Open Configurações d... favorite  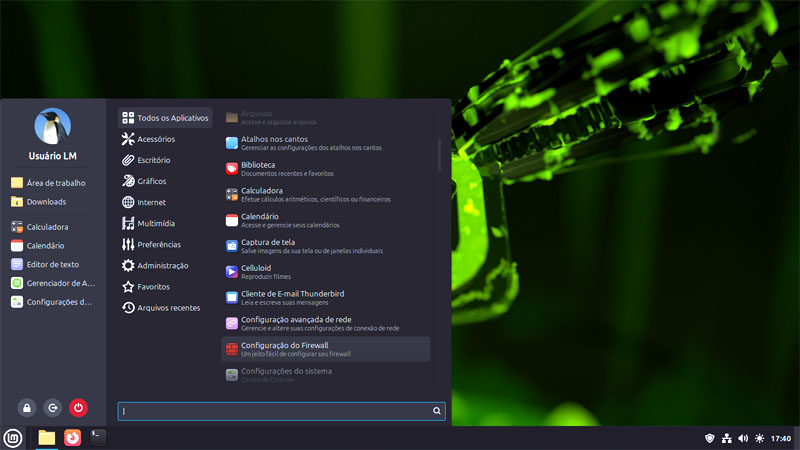[53, 302]
